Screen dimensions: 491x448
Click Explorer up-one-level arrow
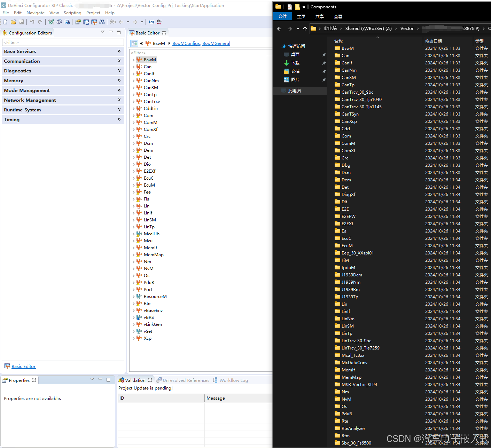305,29
